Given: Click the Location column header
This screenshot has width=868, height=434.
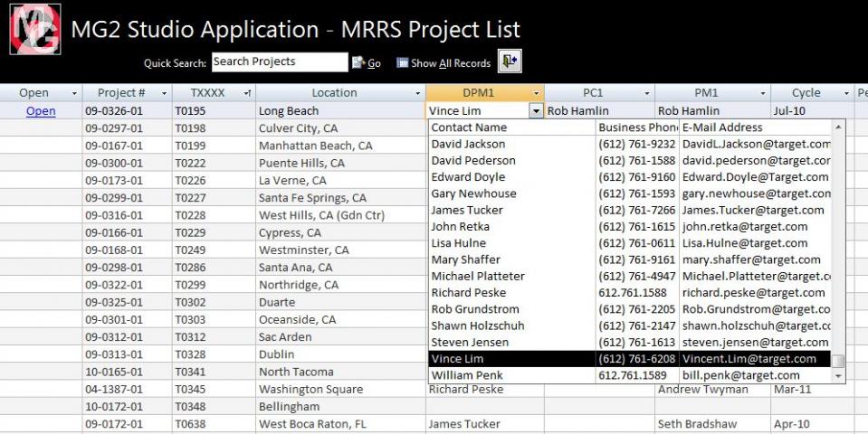Looking at the screenshot, I should click(341, 93).
